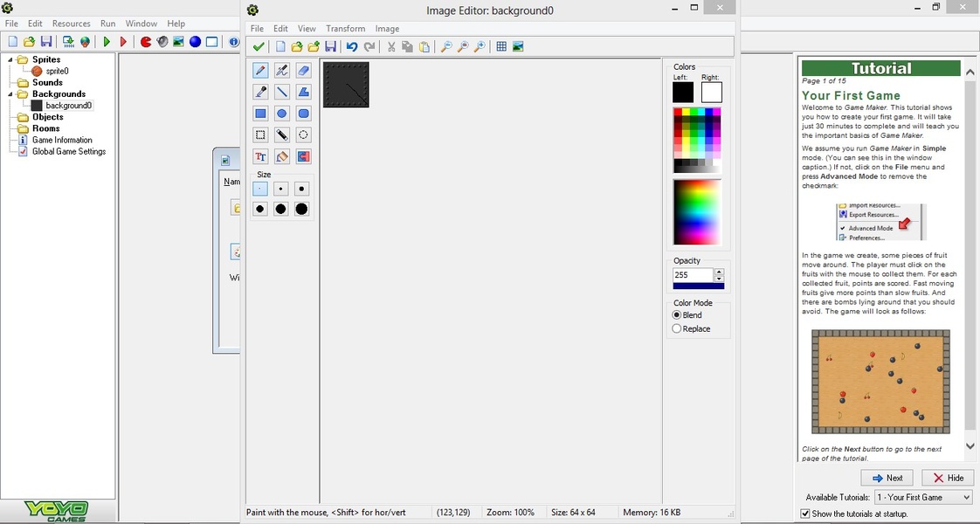The image size is (980, 524).
Task: Select the rectangular selection tool
Action: [x=260, y=135]
